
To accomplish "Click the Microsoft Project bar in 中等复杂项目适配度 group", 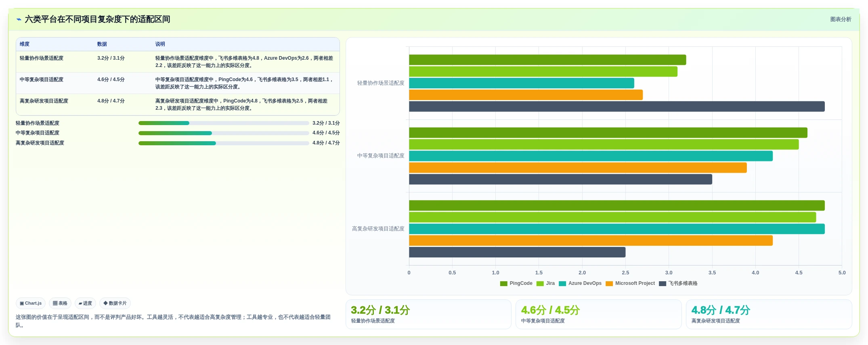I will (578, 168).
